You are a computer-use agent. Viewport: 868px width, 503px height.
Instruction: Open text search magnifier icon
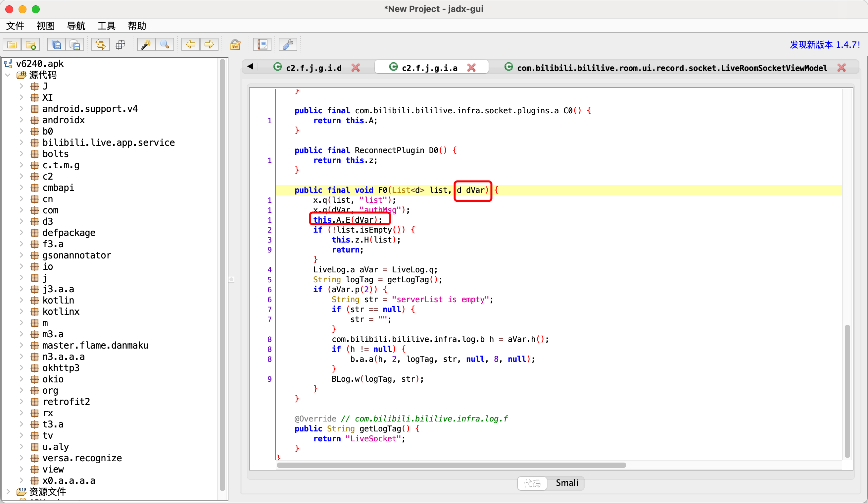(x=165, y=44)
